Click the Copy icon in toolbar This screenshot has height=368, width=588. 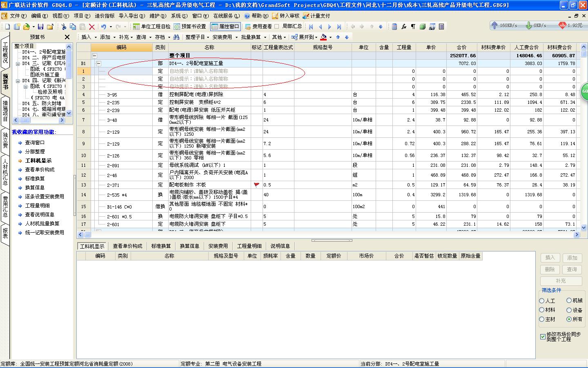(x=73, y=27)
